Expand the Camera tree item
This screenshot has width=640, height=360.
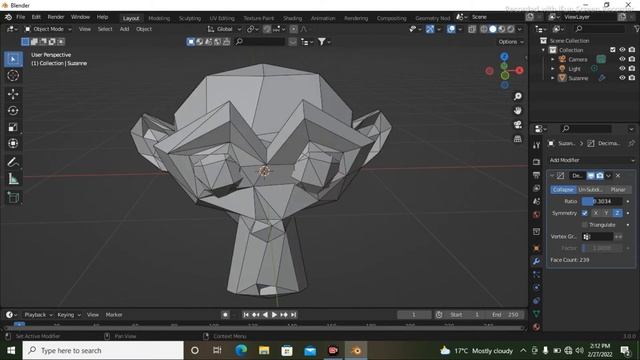553,59
